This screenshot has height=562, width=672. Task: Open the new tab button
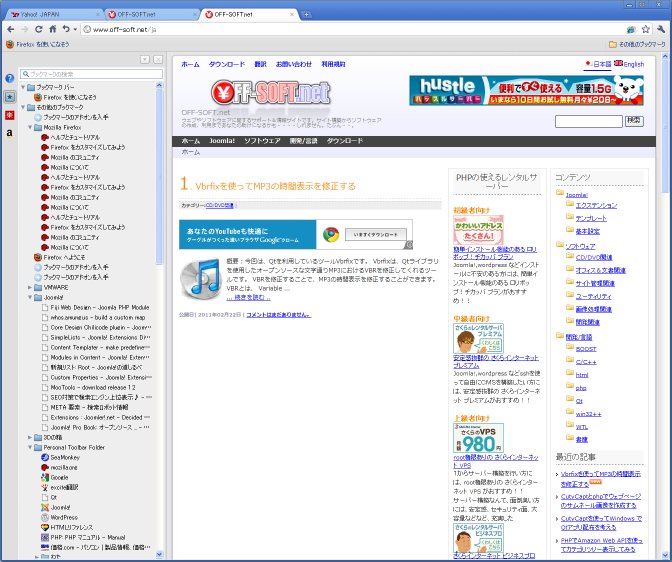(305, 15)
